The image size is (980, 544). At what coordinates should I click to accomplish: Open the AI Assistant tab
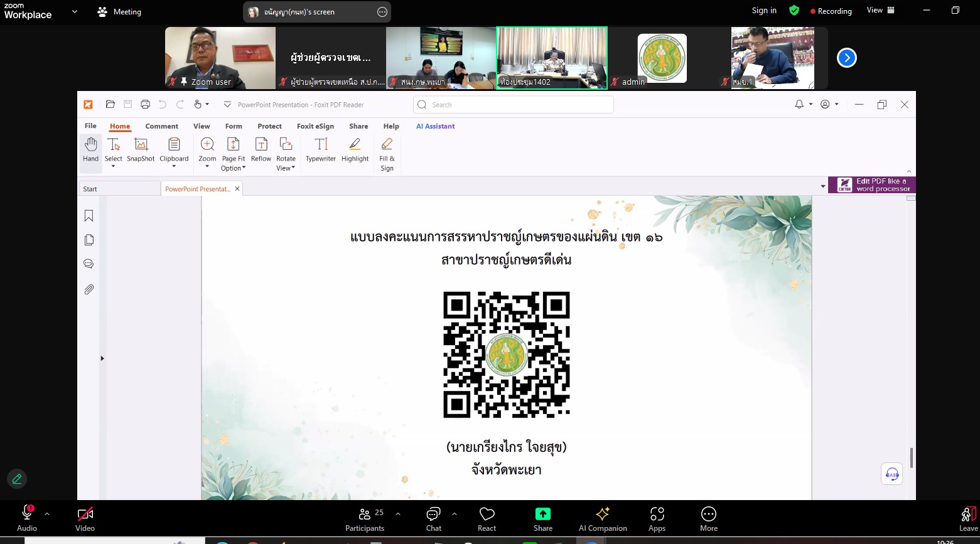pyautogui.click(x=436, y=126)
